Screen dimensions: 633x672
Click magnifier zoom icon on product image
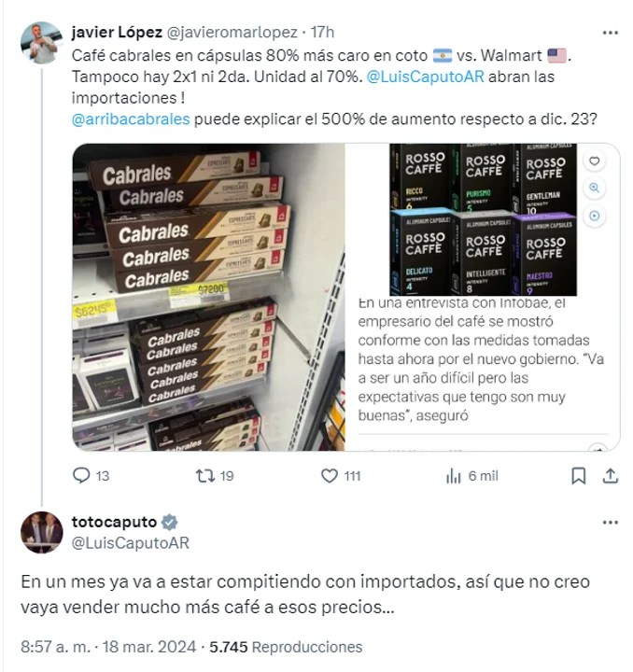click(x=595, y=188)
